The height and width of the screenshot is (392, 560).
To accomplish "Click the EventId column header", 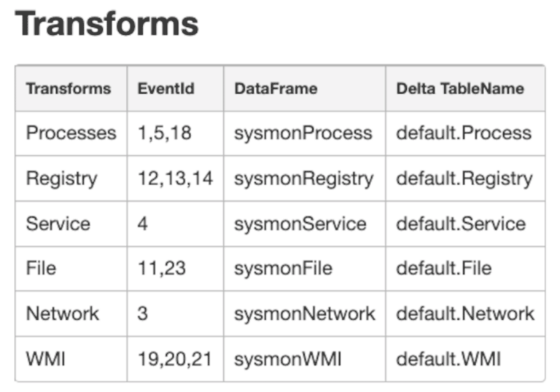I will coord(166,89).
